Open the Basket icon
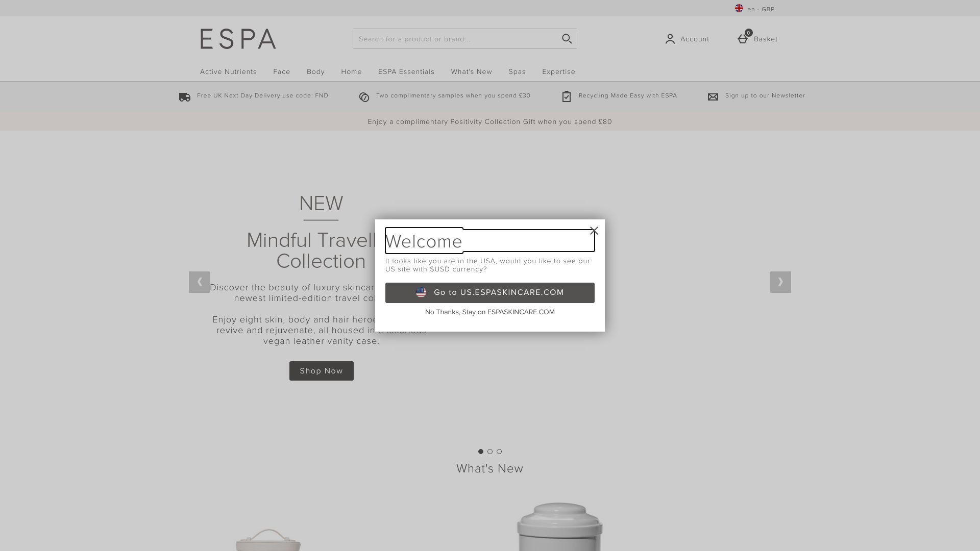The width and height of the screenshot is (980, 551). point(743,39)
